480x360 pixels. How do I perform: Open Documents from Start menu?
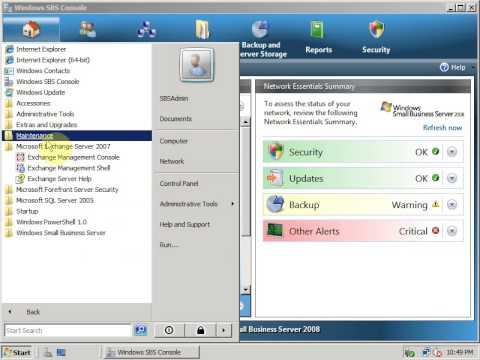click(176, 119)
